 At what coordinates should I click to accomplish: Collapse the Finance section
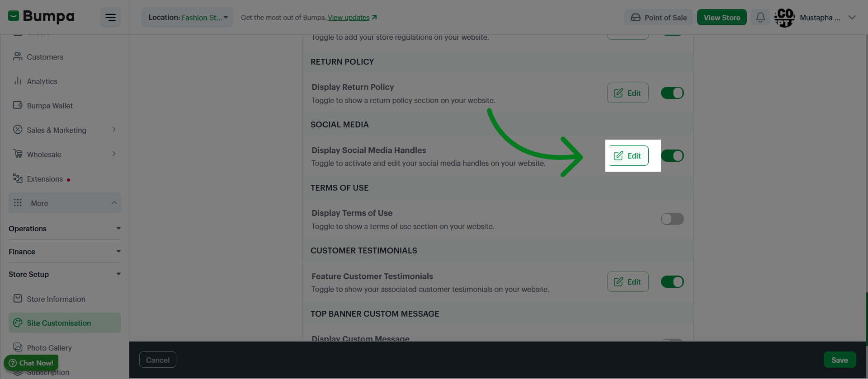[118, 252]
